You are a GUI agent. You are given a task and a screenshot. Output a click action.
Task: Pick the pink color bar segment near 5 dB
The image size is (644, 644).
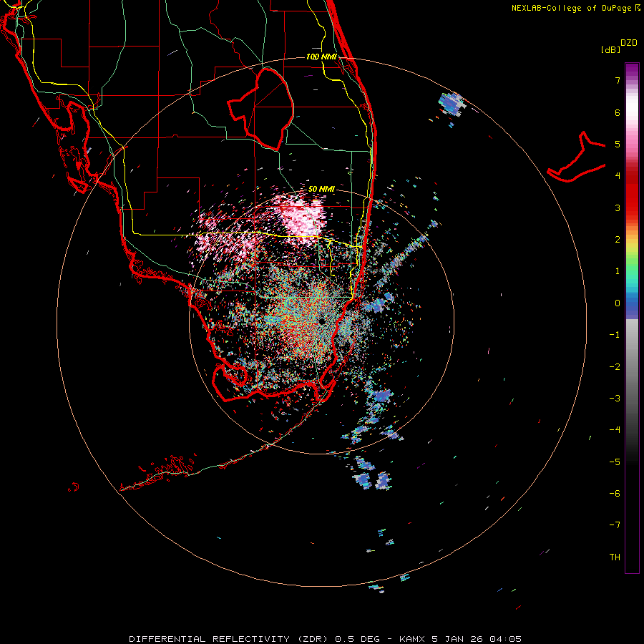point(632,143)
